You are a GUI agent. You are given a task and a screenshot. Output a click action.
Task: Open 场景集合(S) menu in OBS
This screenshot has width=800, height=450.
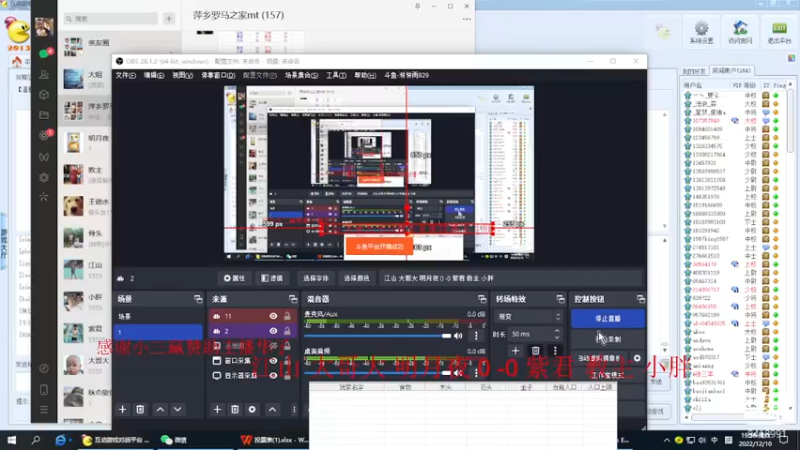[302, 76]
